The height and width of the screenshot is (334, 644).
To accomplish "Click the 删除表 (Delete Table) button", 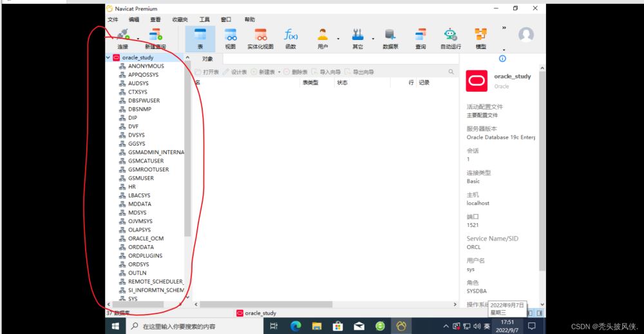I will click(x=296, y=72).
